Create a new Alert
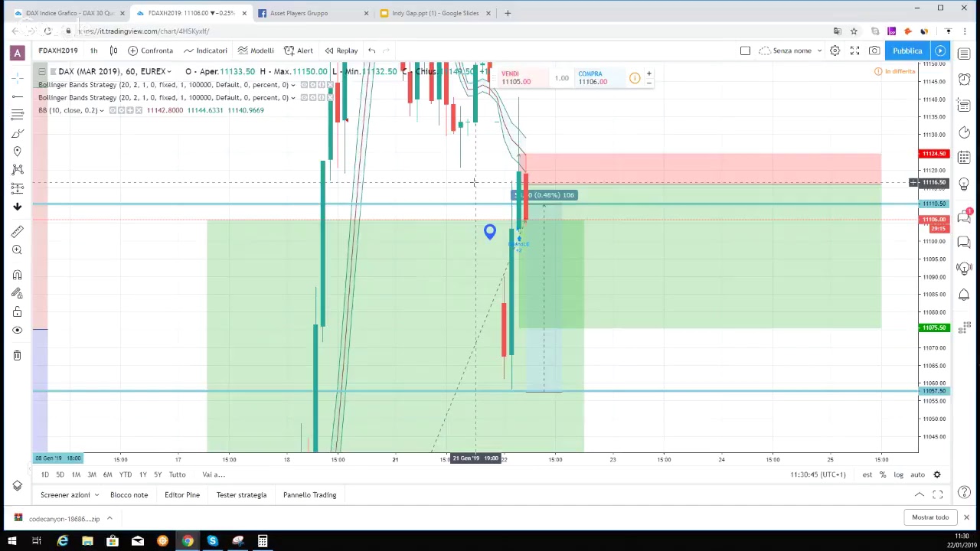This screenshot has height=551, width=980. tap(299, 51)
